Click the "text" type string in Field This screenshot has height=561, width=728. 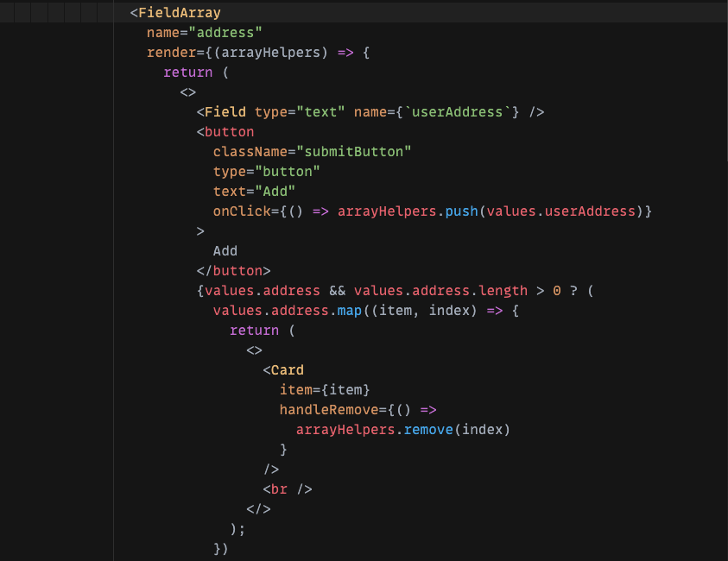tap(320, 112)
